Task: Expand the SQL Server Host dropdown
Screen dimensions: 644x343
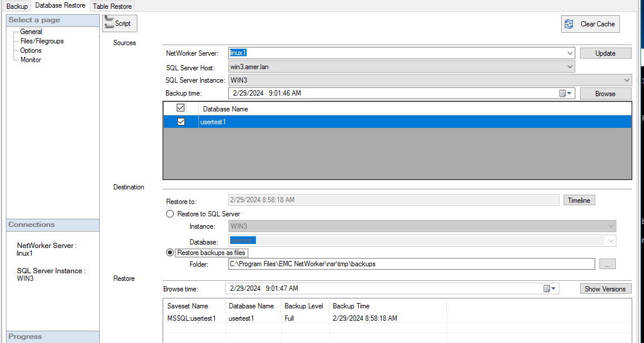Action: 569,66
